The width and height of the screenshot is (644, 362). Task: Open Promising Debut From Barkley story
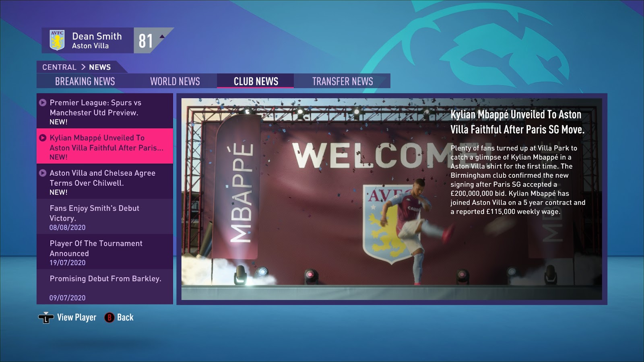(105, 287)
